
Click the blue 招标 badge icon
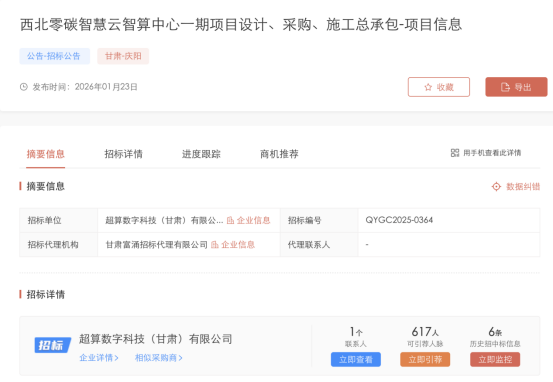[53, 345]
